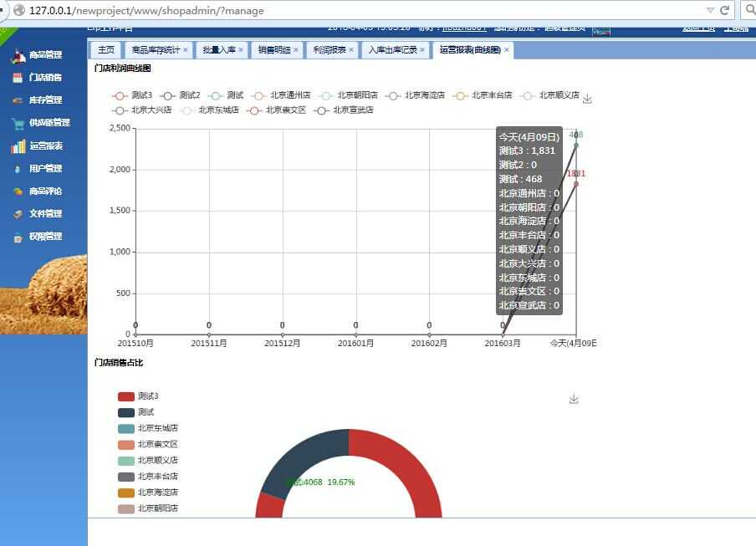The height and width of the screenshot is (546, 756).
Task: Open 供应链管理 sidebar item
Action: [42, 123]
